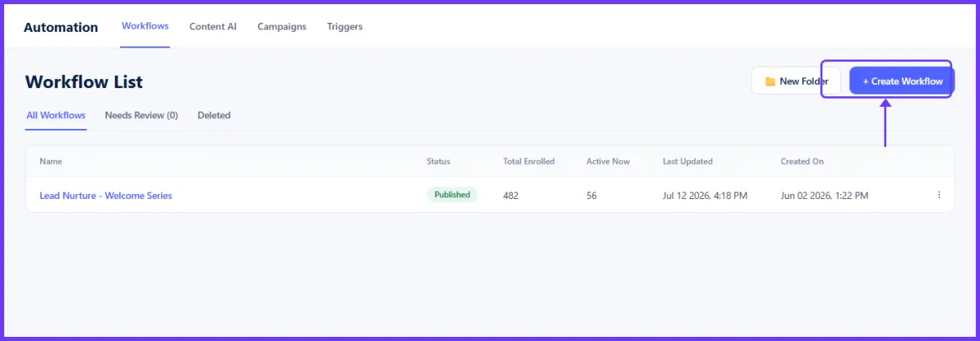Open the three-dot menu for Lead Nurture workflow
980x341 pixels.
[x=938, y=195]
